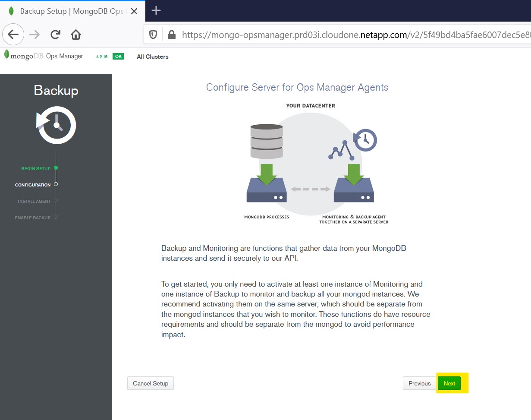Screen dimensions: 531x420
Task: Open a new browser tab
Action: (x=156, y=11)
